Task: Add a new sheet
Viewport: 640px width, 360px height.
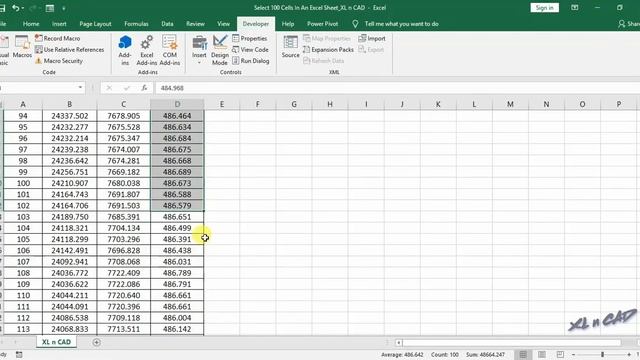Action: coord(96,342)
